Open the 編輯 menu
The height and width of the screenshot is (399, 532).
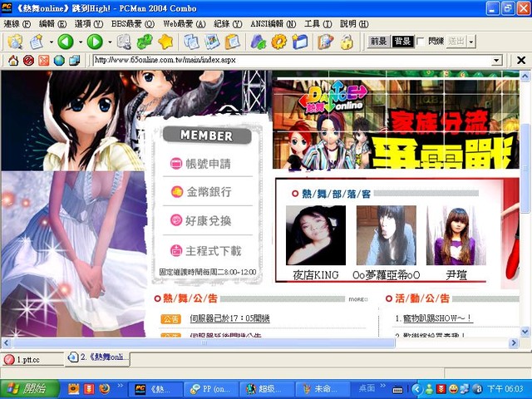pyautogui.click(x=52, y=24)
